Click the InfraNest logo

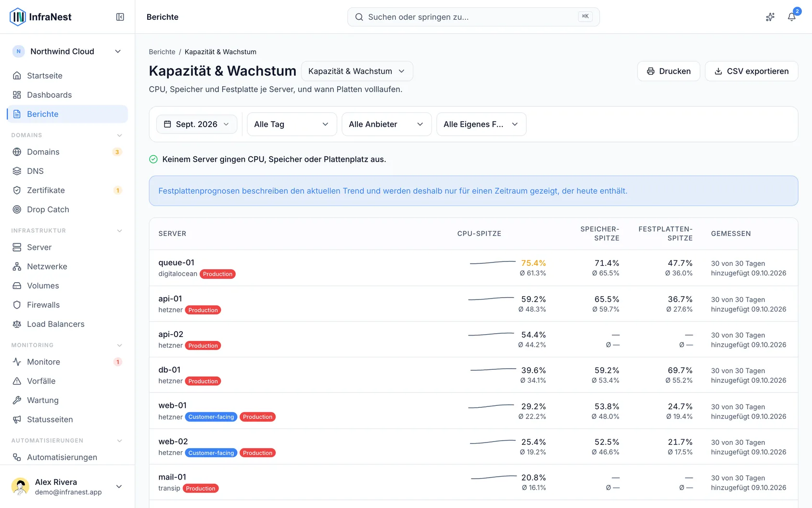(40, 17)
